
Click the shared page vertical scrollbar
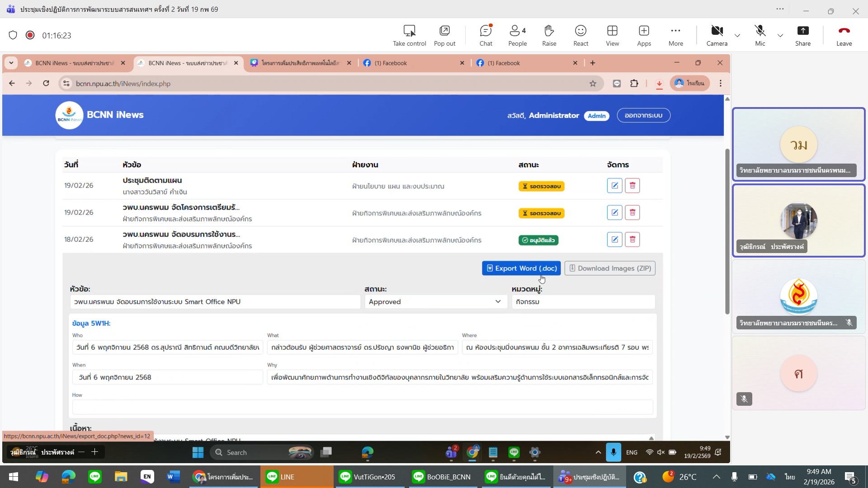tap(727, 230)
